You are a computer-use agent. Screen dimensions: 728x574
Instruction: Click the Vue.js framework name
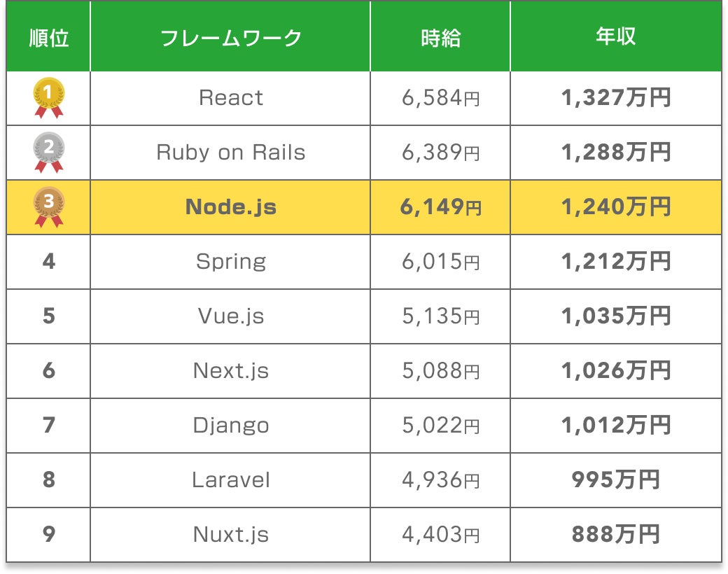pyautogui.click(x=231, y=316)
